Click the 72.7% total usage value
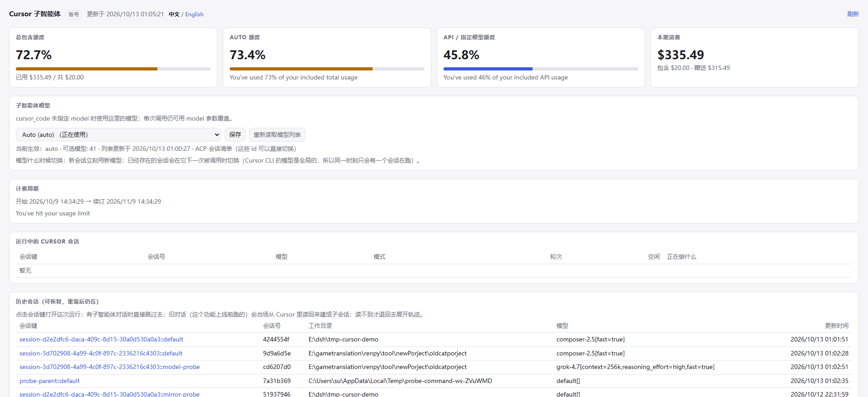This screenshot has height=397, width=868. [34, 55]
